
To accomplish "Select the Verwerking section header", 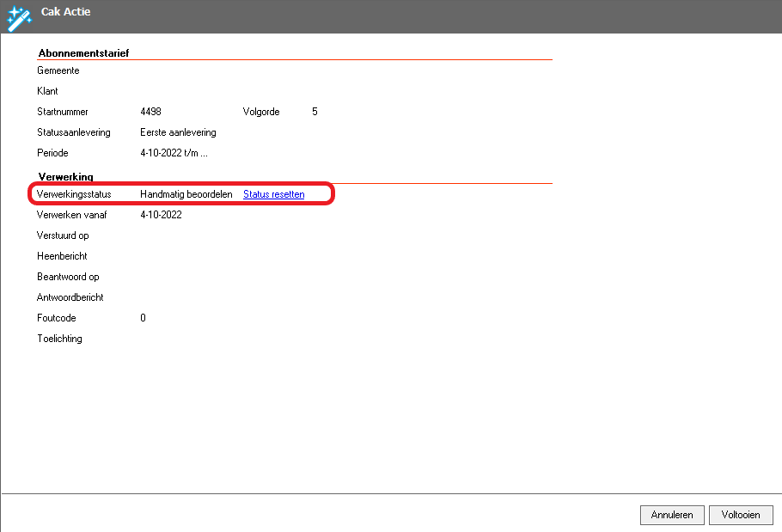I will (x=65, y=177).
